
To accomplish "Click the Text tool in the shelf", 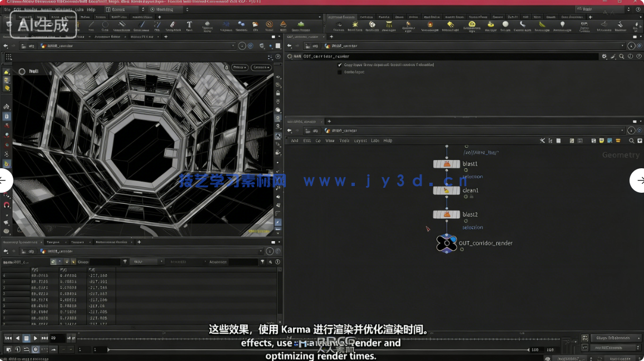I will [x=189, y=25].
